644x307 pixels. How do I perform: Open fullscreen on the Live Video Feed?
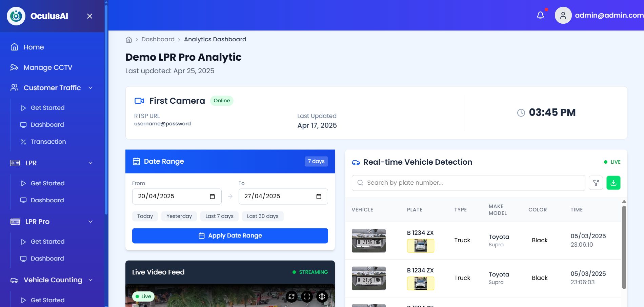307,296
